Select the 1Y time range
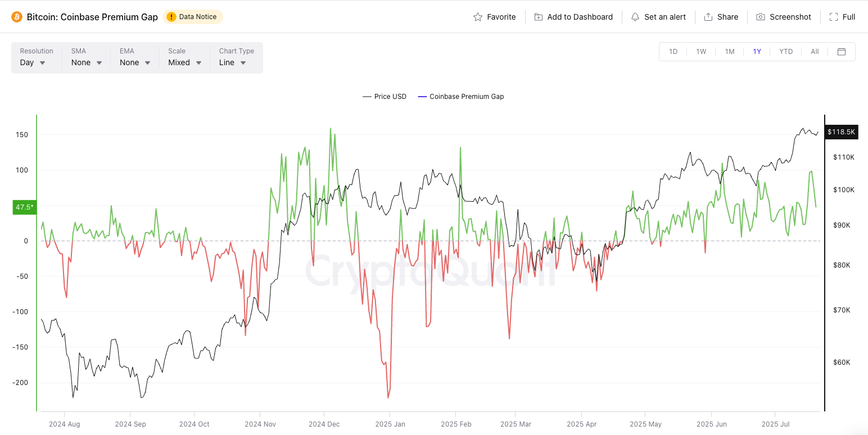Viewport: 868px width, 435px height. coord(757,52)
